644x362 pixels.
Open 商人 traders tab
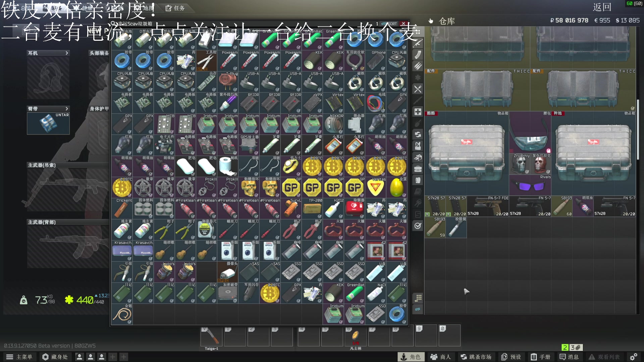pos(441,357)
